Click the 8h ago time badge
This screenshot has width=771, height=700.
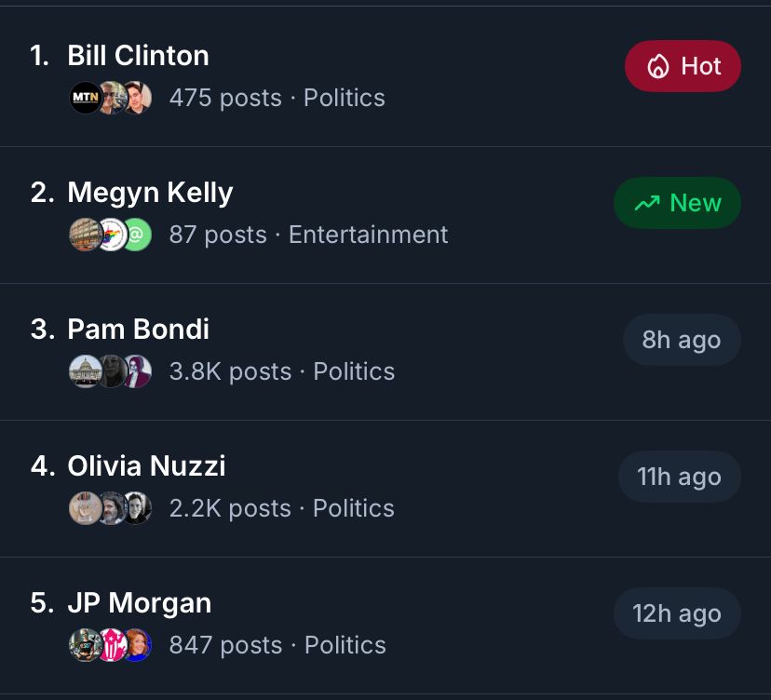[x=682, y=340]
